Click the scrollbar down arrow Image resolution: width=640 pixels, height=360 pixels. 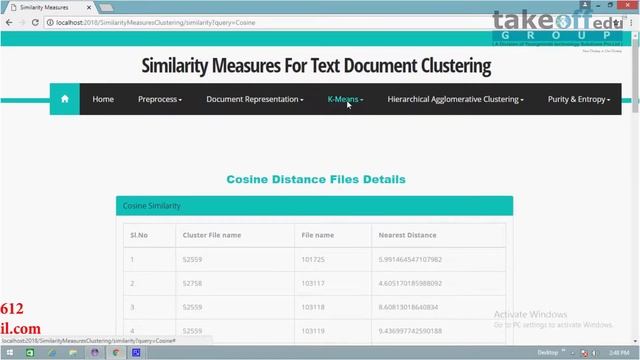pyautogui.click(x=635, y=341)
